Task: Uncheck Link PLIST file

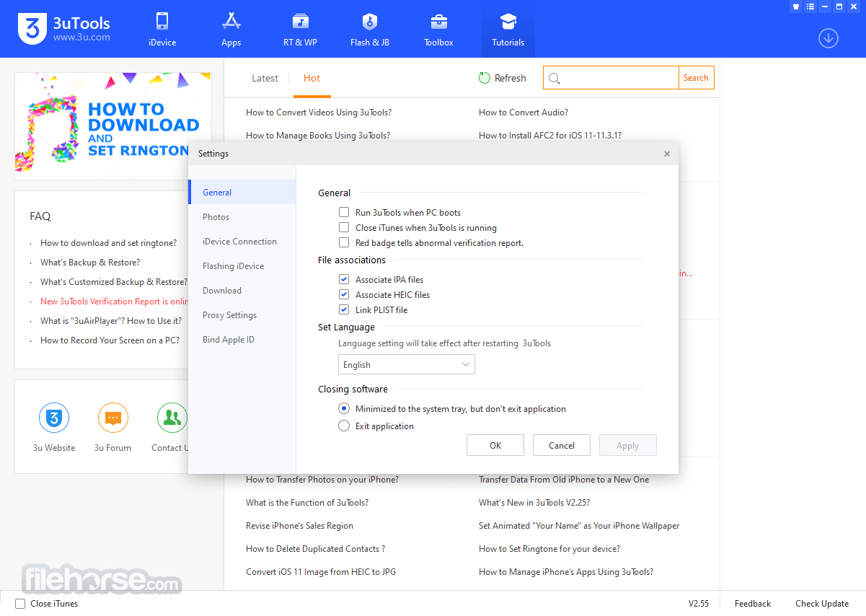Action: tap(344, 310)
